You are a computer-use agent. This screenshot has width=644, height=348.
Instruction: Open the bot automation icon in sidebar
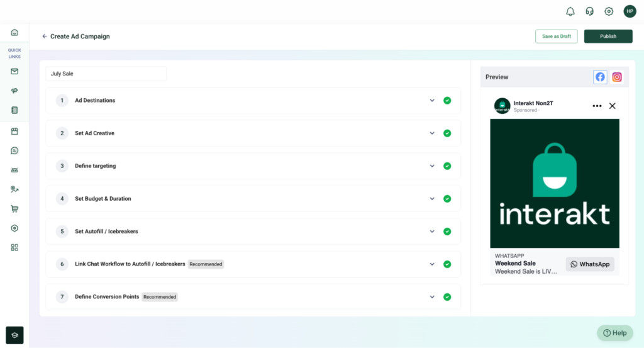click(14, 170)
